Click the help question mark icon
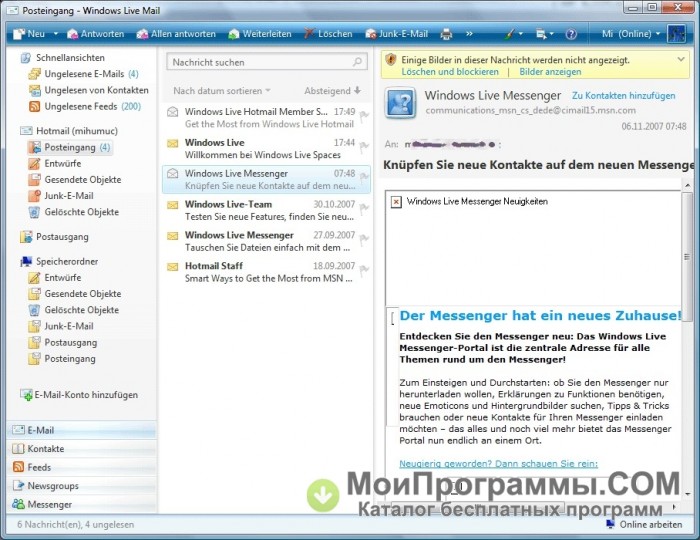 (x=571, y=34)
